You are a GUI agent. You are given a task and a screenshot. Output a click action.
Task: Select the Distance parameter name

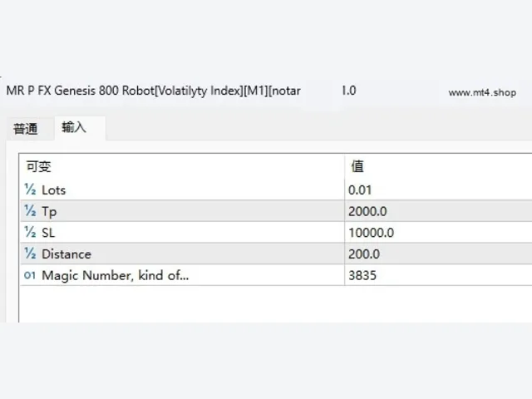click(66, 254)
